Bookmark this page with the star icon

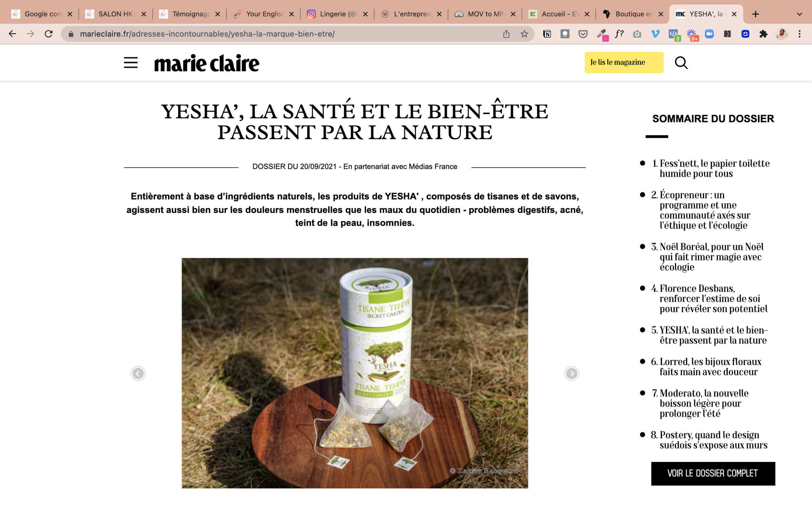pyautogui.click(x=524, y=34)
